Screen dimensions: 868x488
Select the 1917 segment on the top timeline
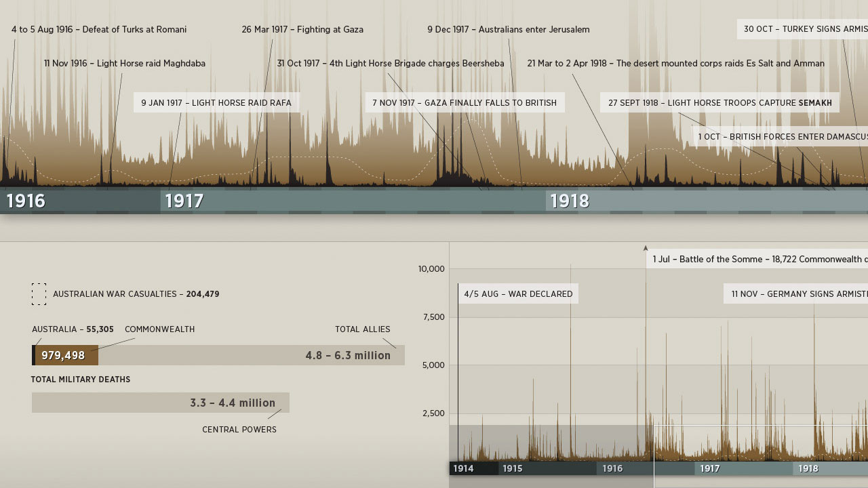click(353, 201)
